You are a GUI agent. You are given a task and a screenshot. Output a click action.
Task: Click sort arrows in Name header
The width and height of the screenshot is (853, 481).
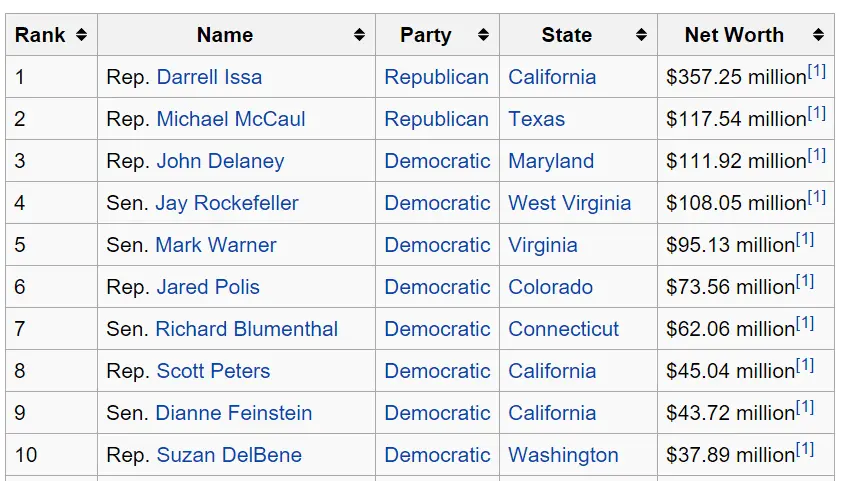click(359, 35)
